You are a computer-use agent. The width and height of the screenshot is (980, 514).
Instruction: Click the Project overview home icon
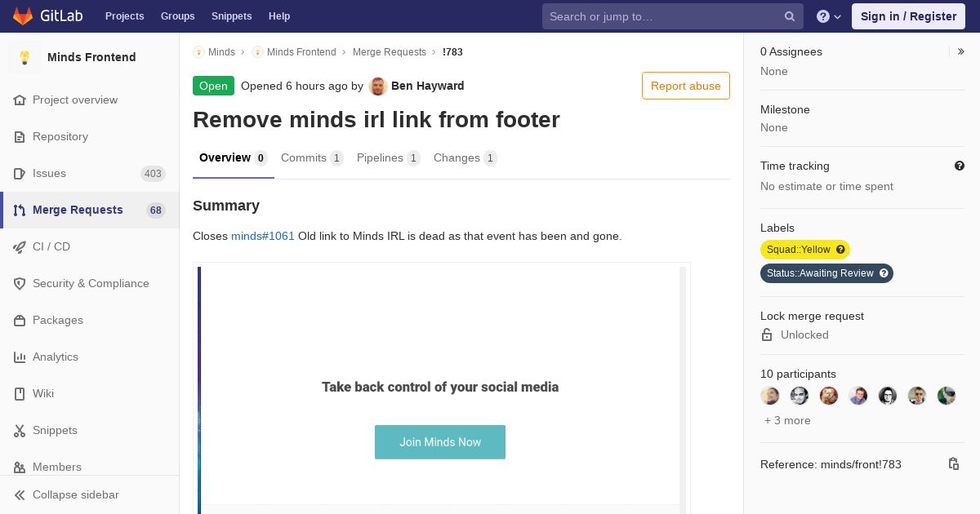[20, 100]
